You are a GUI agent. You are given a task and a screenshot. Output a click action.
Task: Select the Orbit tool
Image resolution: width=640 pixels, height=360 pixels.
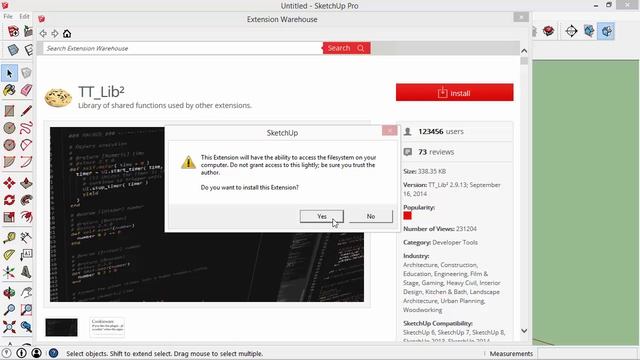(9, 292)
